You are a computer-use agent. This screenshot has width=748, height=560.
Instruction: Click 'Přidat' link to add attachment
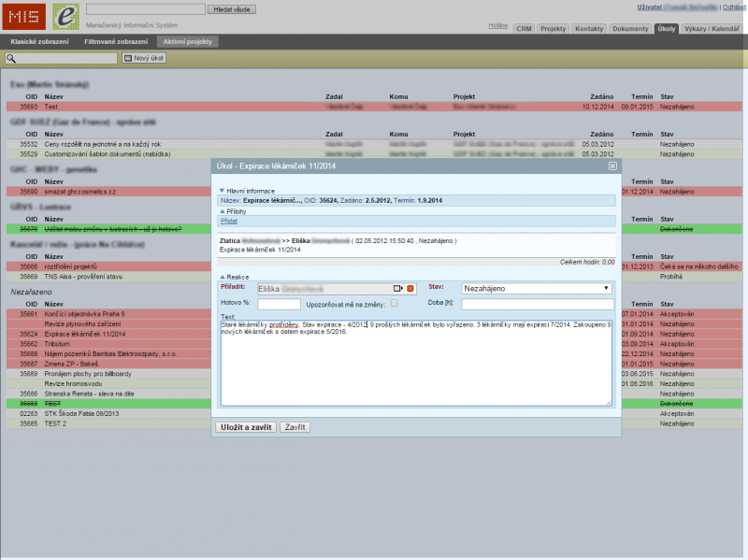[228, 221]
